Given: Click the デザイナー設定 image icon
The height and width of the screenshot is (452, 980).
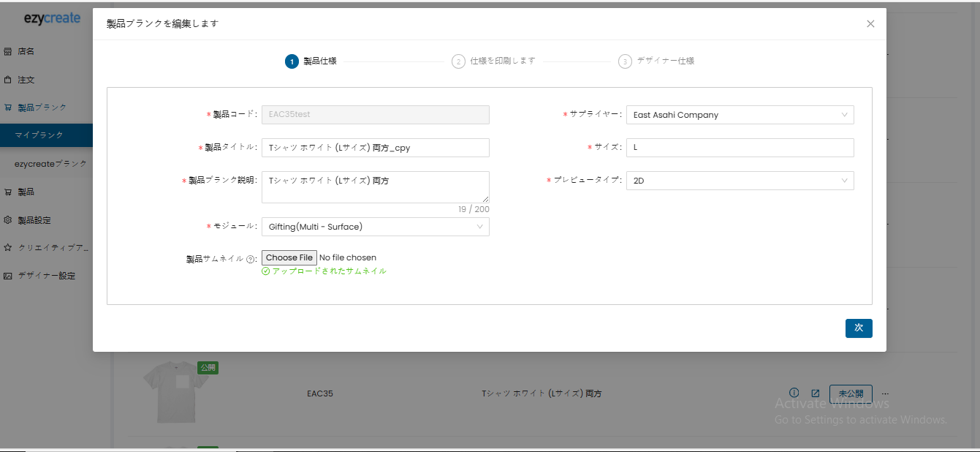Looking at the screenshot, I should coord(8,276).
